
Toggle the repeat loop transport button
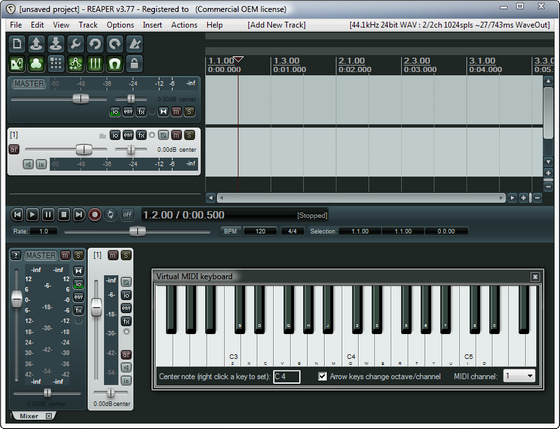click(x=110, y=215)
